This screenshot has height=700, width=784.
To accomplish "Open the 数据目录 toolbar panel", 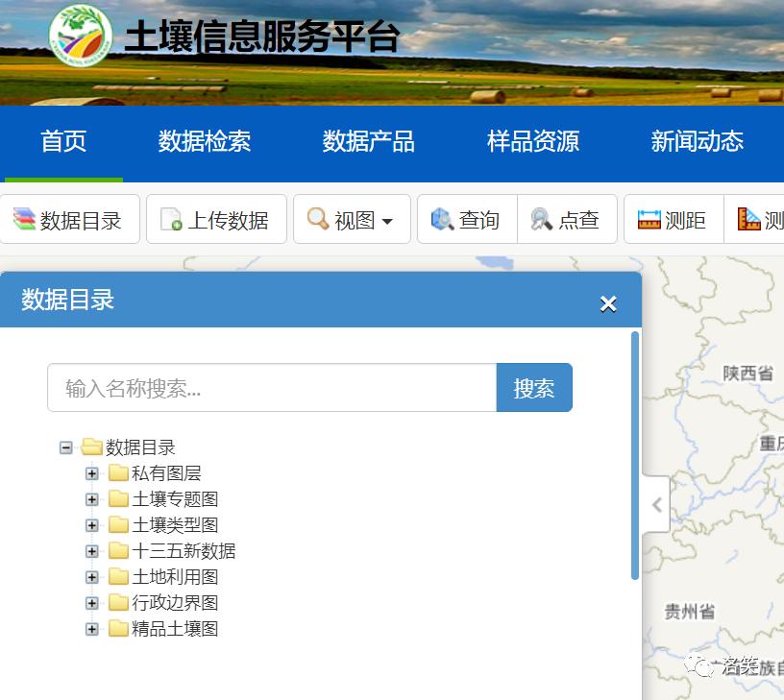I will click(70, 219).
